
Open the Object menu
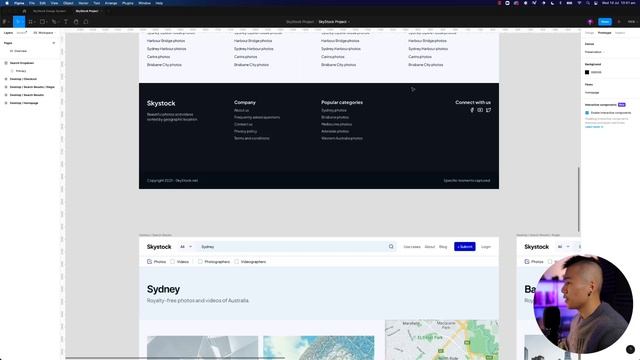point(68,3)
